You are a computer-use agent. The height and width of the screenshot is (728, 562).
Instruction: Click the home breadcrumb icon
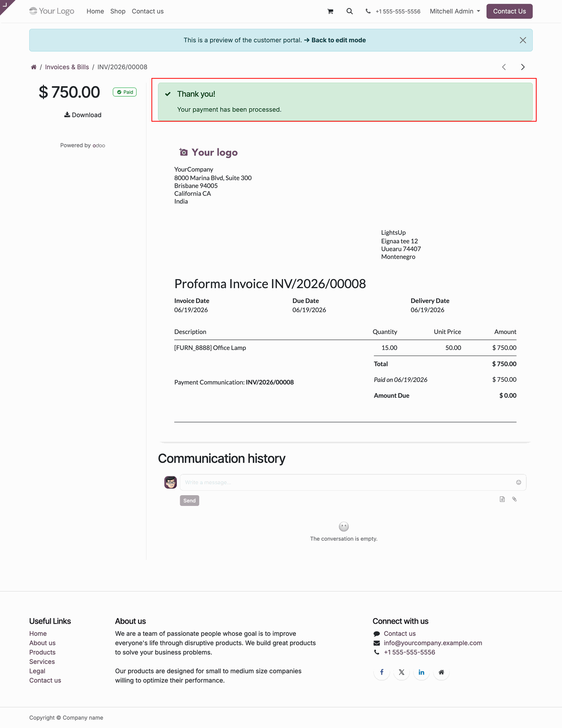coord(34,67)
